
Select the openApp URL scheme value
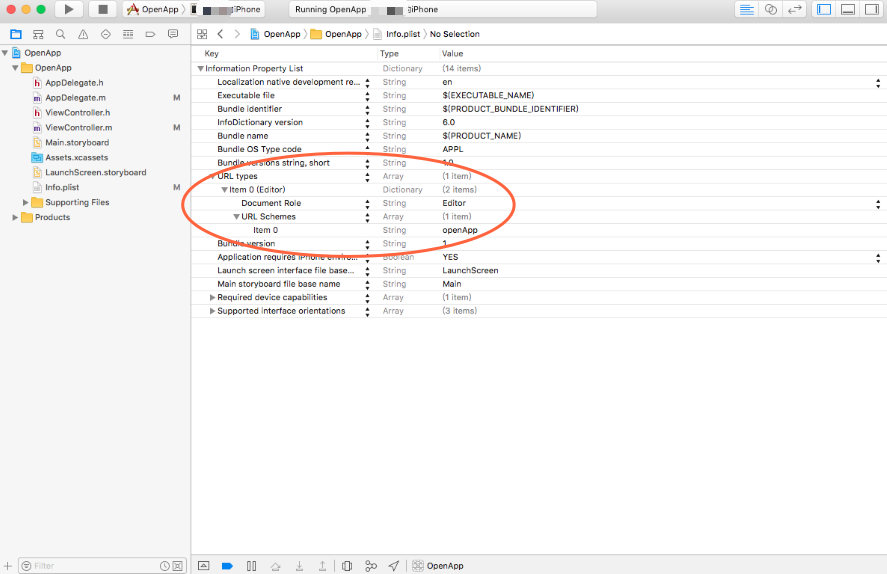point(460,230)
